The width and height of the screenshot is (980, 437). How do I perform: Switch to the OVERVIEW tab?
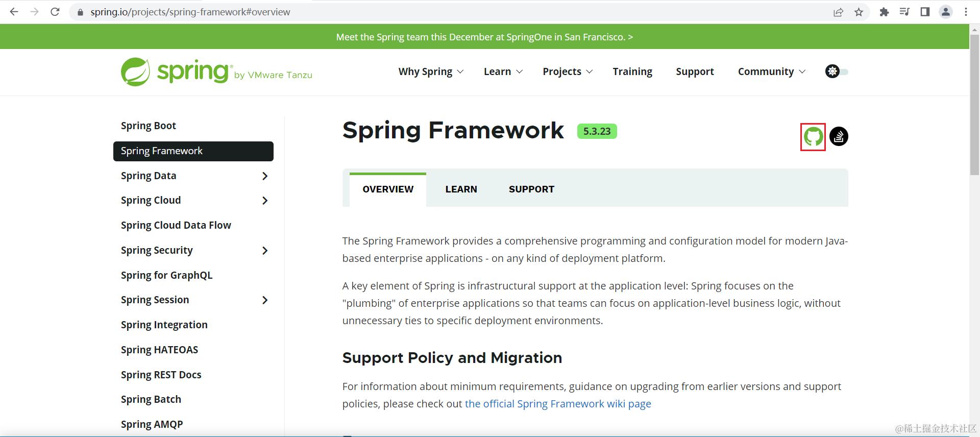click(388, 189)
